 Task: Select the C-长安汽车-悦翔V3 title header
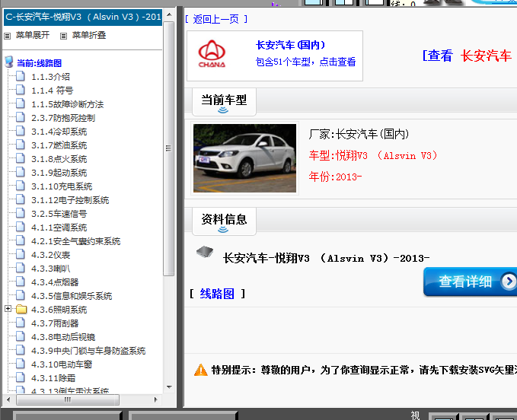point(83,17)
